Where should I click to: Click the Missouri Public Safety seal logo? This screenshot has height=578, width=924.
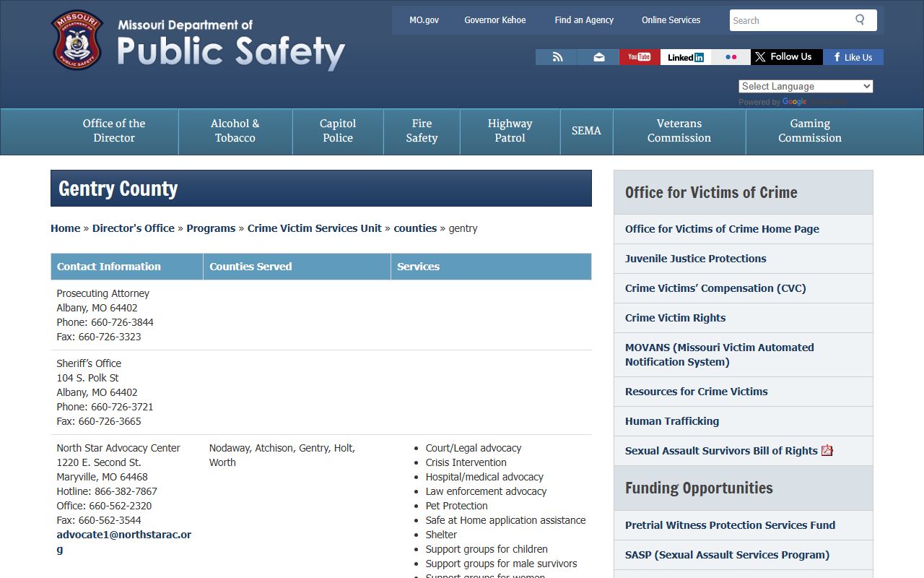point(77,40)
